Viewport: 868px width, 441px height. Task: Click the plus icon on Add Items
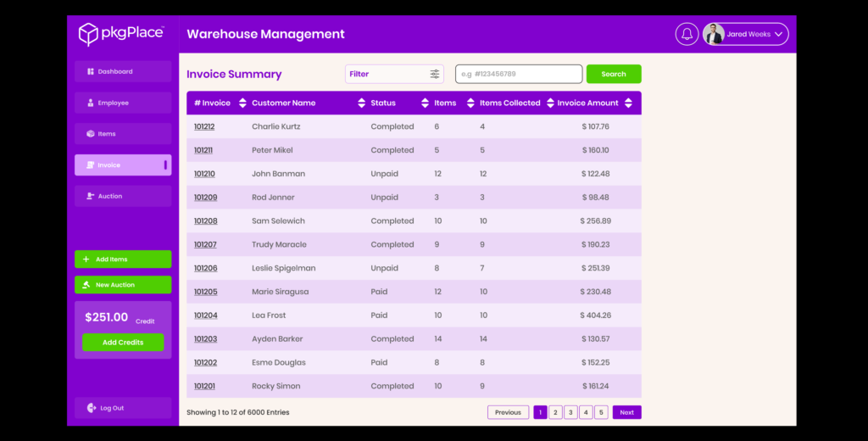tap(86, 260)
